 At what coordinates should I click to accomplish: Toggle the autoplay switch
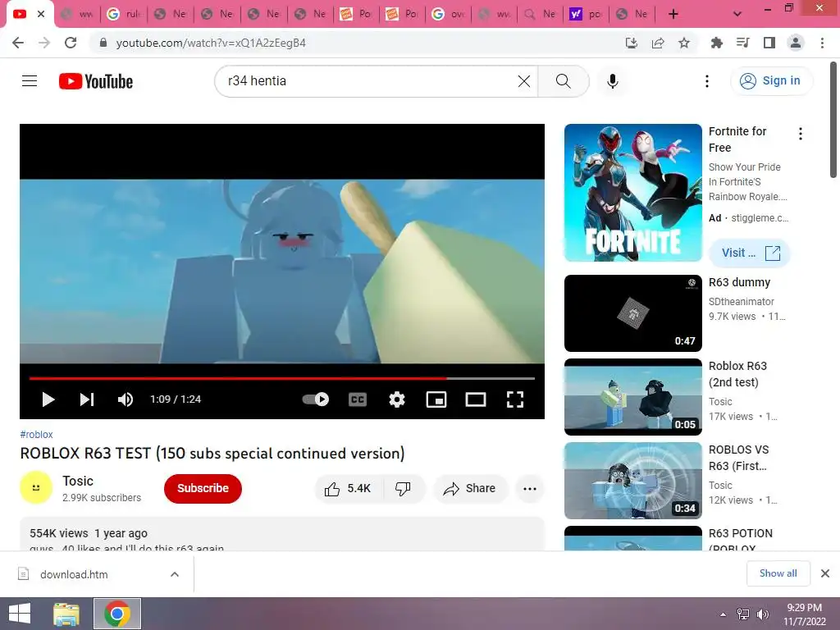[x=316, y=399]
